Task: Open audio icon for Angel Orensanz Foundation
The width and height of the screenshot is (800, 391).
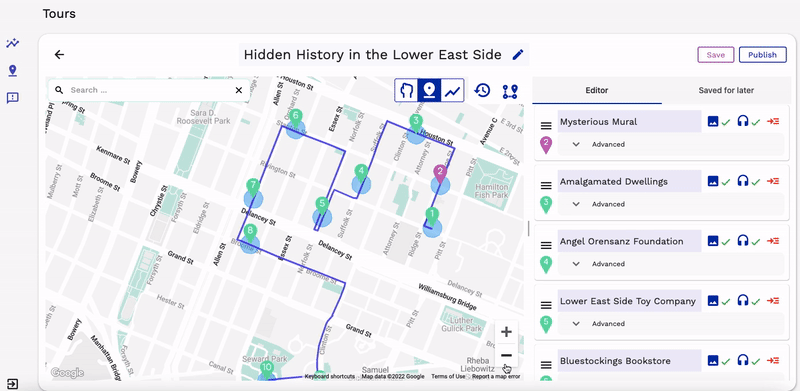Action: 742,241
